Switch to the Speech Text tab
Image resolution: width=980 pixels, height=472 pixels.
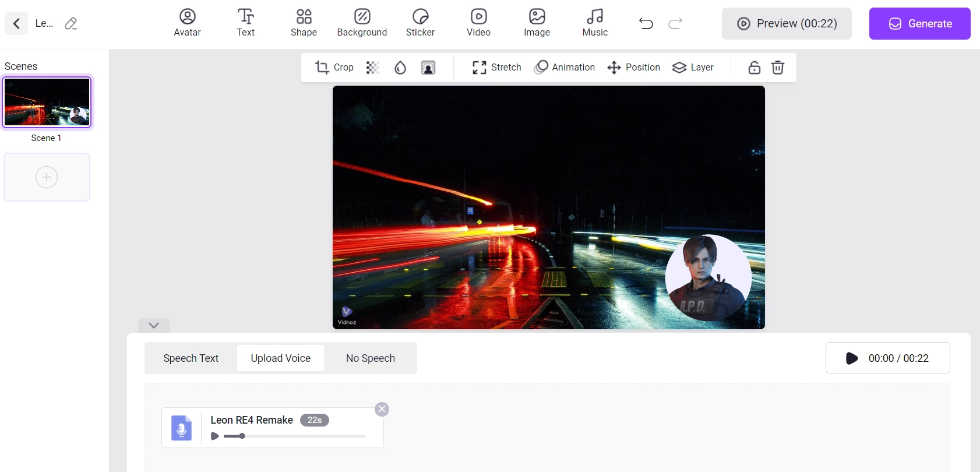(x=191, y=358)
